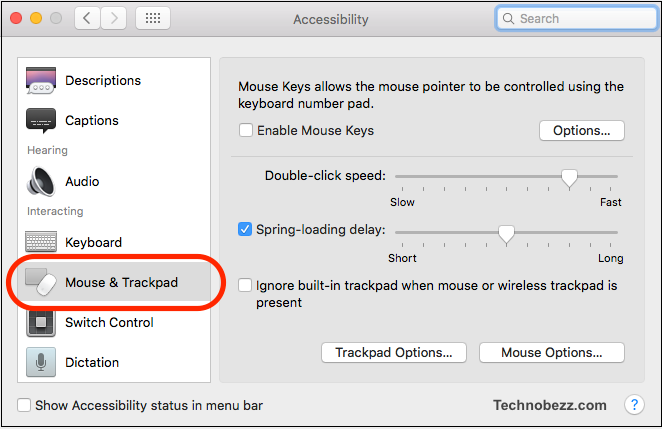The height and width of the screenshot is (429, 662).
Task: Select the Dictation microphone icon
Action: tap(41, 362)
